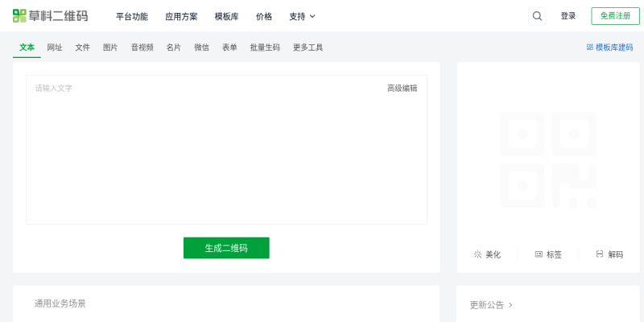Click the 解码 decode button
Image resolution: width=644 pixels, height=322 pixels.
tap(609, 254)
